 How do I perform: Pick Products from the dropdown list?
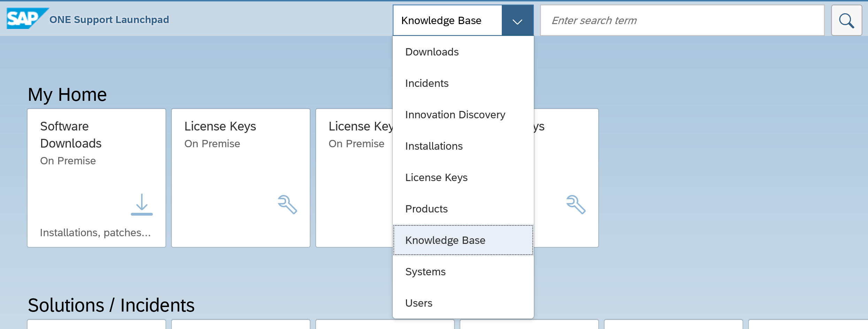426,209
